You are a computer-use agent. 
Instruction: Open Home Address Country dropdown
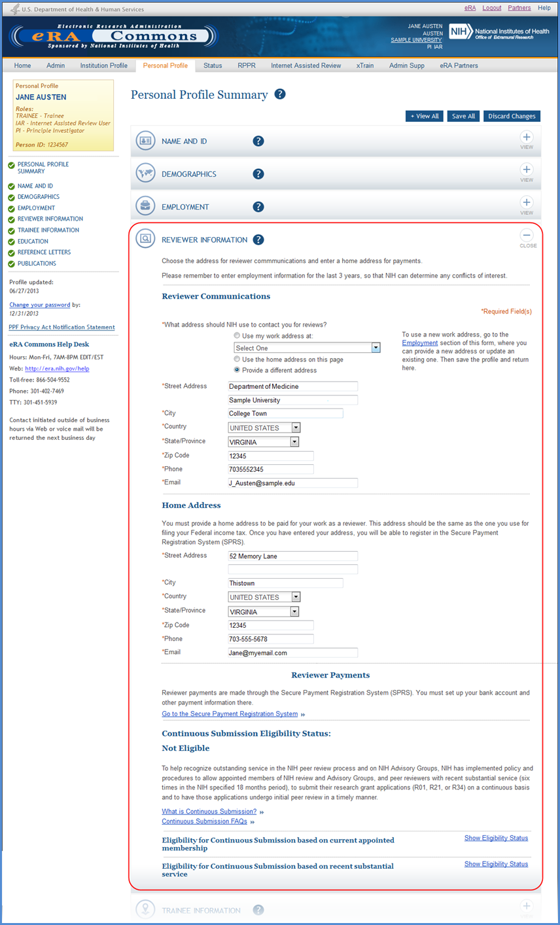pyautogui.click(x=264, y=597)
